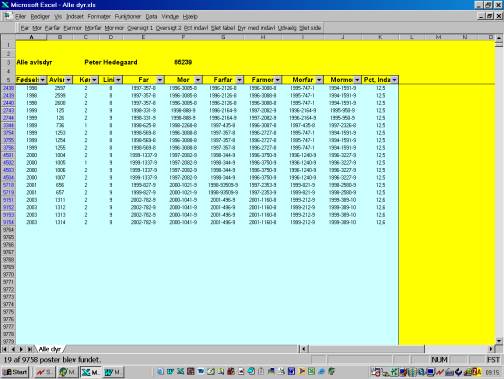
Task: Click the system tray clock
Action: 492,372
